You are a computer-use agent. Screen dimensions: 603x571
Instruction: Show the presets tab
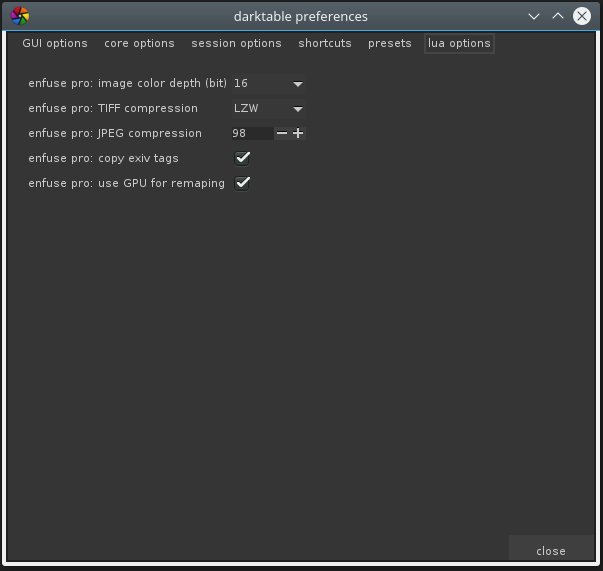(389, 44)
